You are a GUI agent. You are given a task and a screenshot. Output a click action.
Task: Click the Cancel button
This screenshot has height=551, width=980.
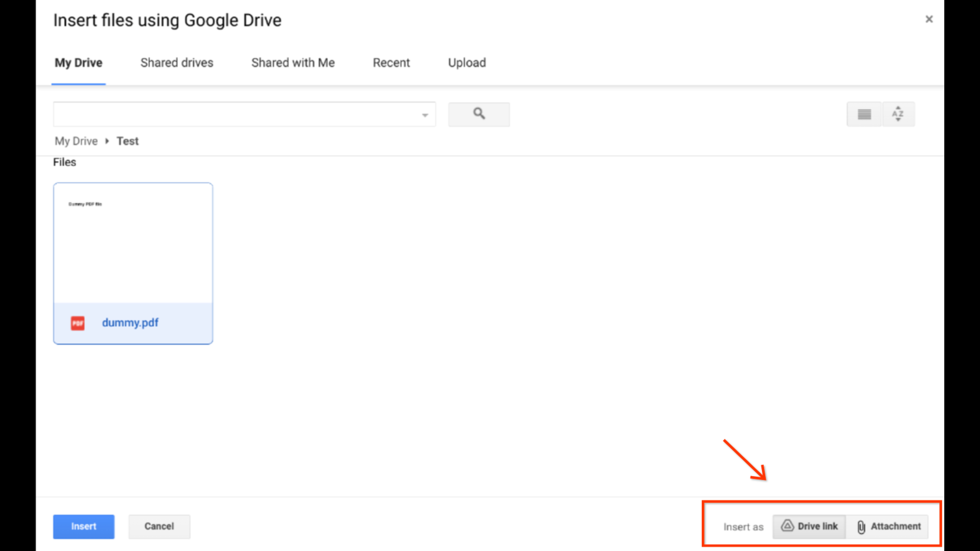point(159,526)
